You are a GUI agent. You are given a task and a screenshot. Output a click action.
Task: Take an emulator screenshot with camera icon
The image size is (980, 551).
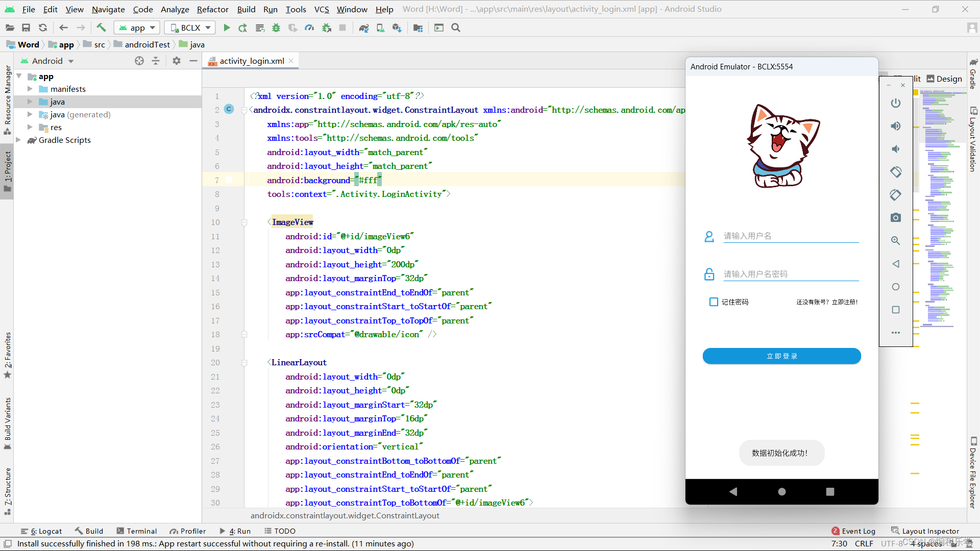pyautogui.click(x=895, y=218)
